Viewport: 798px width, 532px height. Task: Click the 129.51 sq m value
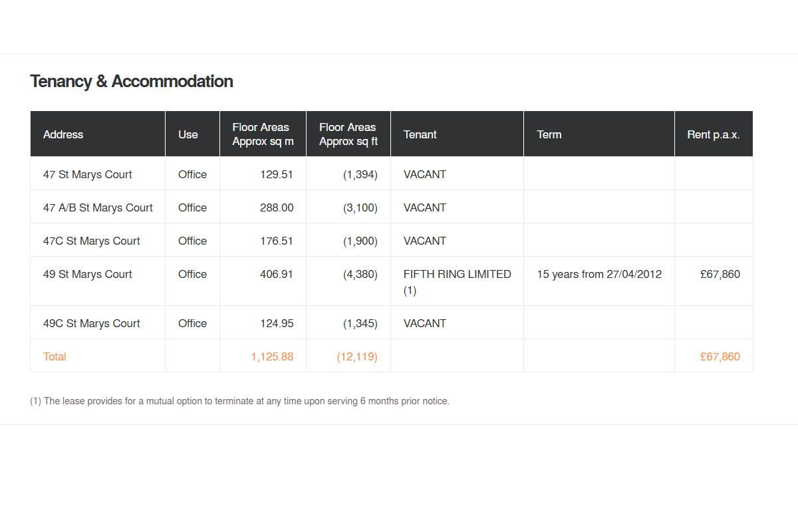pos(277,174)
